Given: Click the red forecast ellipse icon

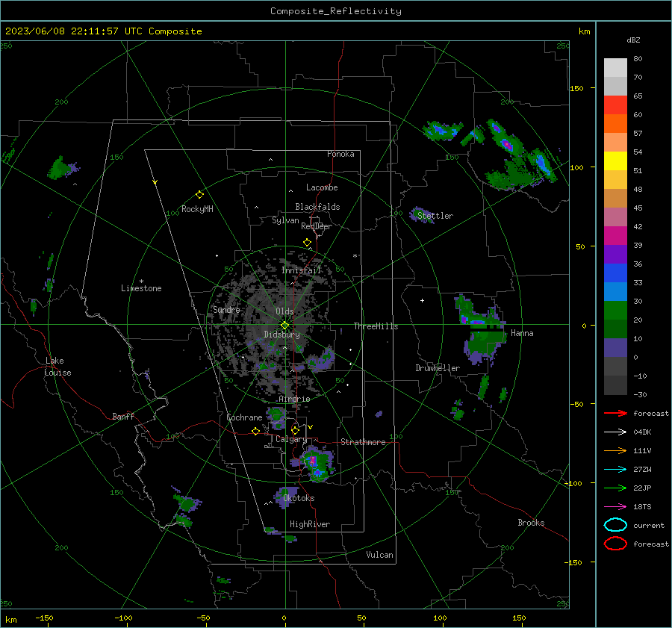Looking at the screenshot, I should [615, 544].
